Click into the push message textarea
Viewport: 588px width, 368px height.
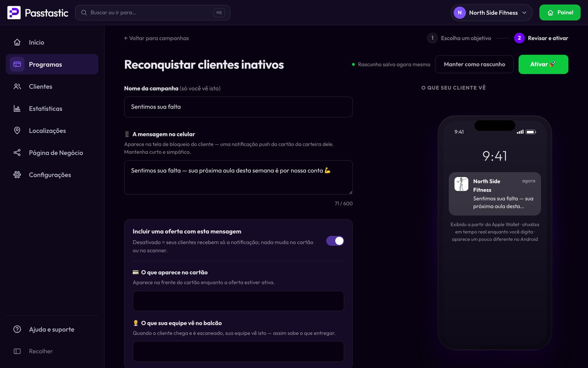pyautogui.click(x=238, y=177)
